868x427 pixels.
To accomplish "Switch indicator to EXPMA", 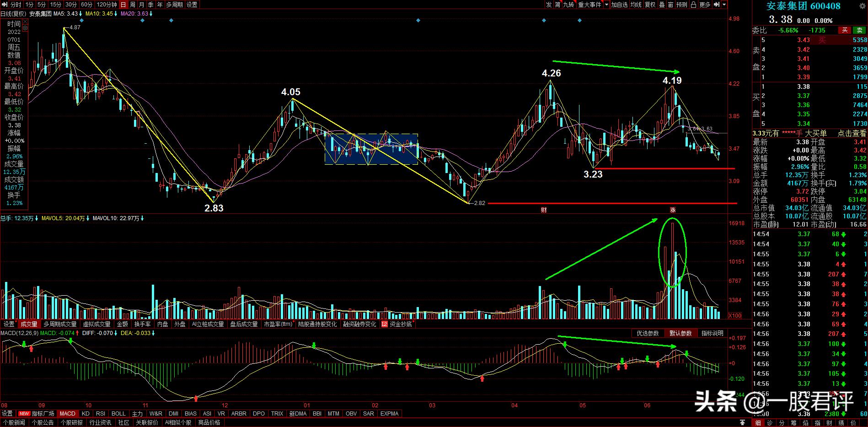I will 389,413.
